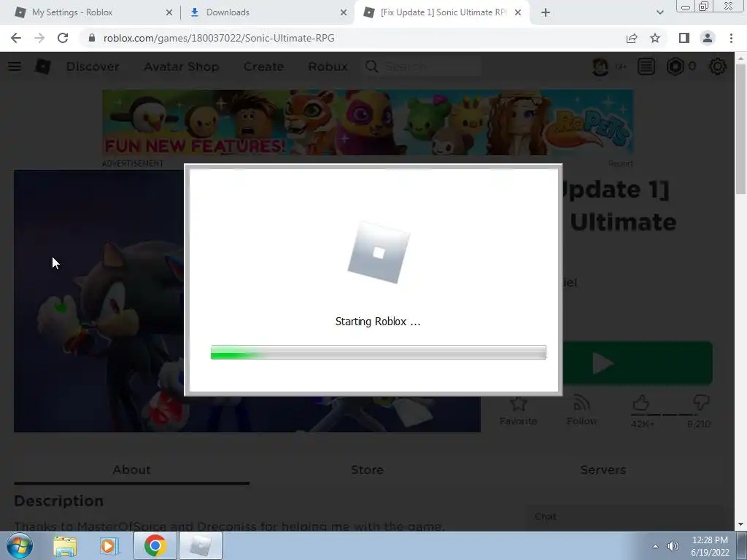Open Windows Media Player from the taskbar
The image size is (747, 560).
tap(109, 545)
